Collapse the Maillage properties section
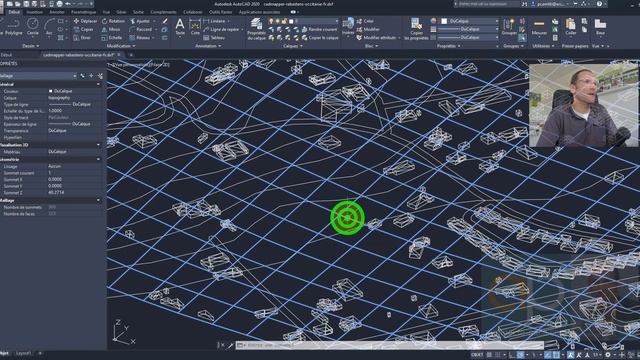The image size is (640, 360). [x=98, y=200]
